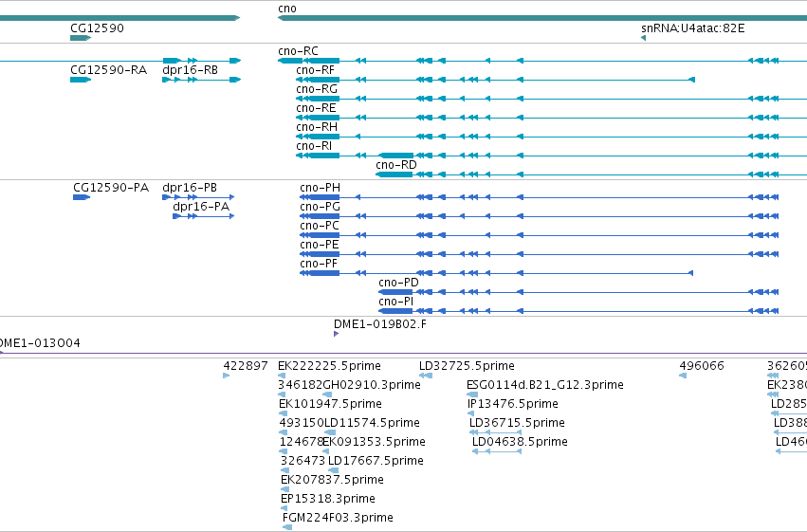This screenshot has width=807, height=532.
Task: Select the CG12590-RA transcript arrow bar
Action: 81,80
